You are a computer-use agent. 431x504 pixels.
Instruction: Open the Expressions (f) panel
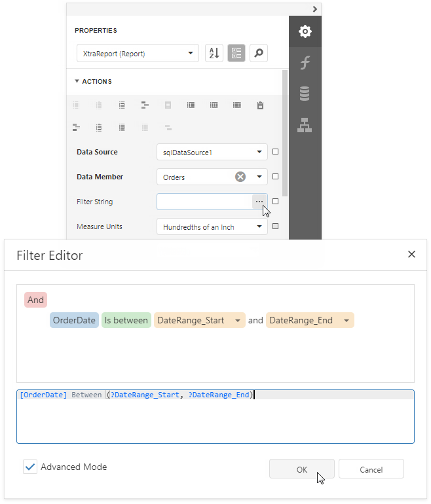pyautogui.click(x=305, y=63)
